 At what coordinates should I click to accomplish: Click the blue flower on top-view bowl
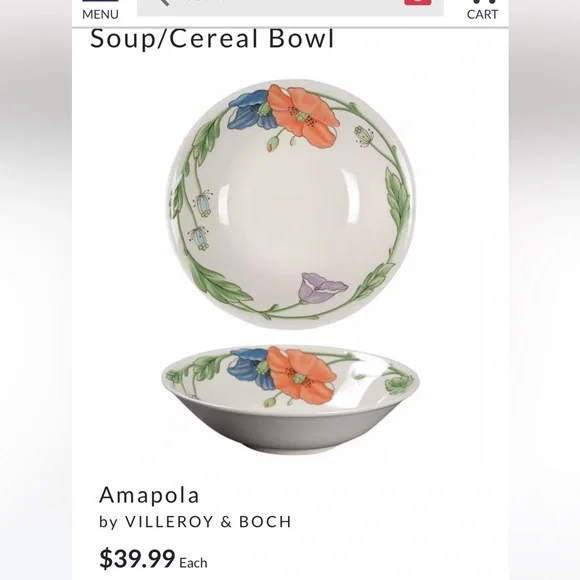[250, 110]
